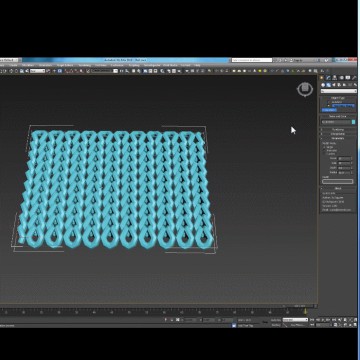This screenshot has width=360, height=360.
Task: Select the Custom radio option in Parameters
Action: point(329,154)
